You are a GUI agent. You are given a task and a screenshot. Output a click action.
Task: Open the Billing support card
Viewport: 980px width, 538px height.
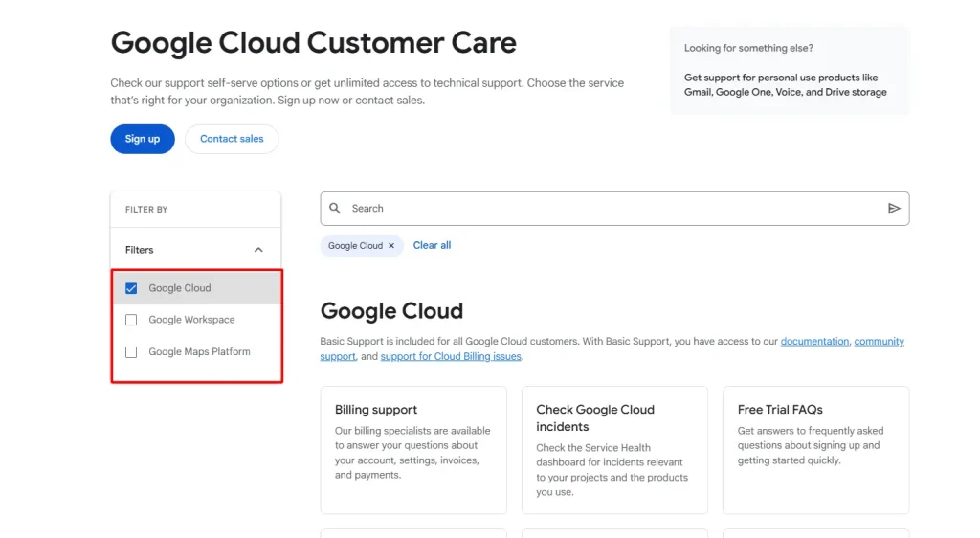413,450
